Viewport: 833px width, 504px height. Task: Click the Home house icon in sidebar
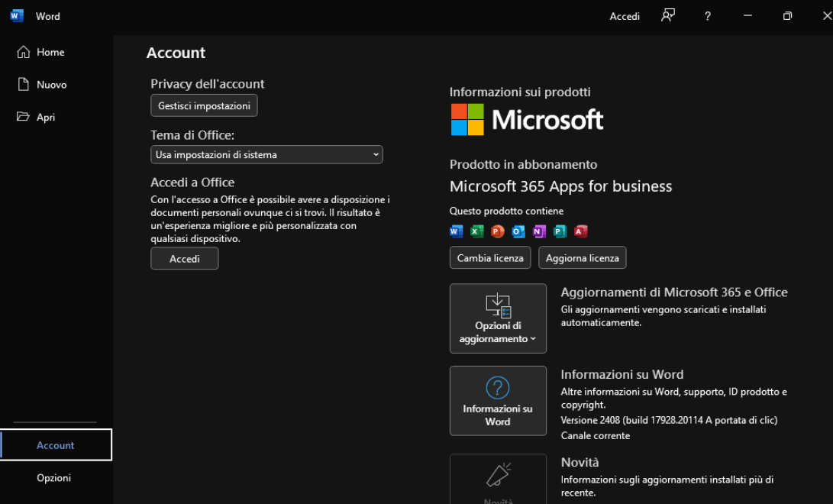(x=24, y=52)
